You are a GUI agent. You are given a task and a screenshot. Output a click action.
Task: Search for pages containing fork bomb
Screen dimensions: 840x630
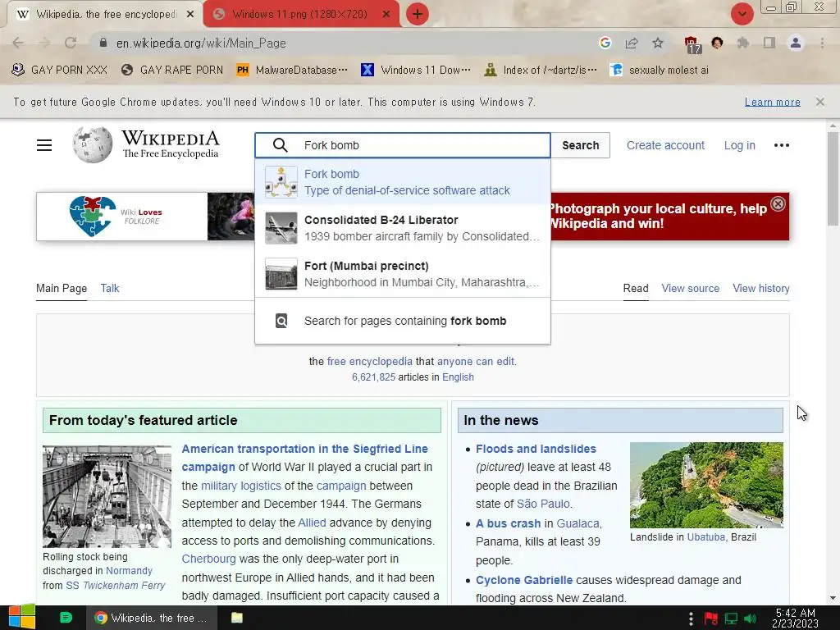[402, 321]
